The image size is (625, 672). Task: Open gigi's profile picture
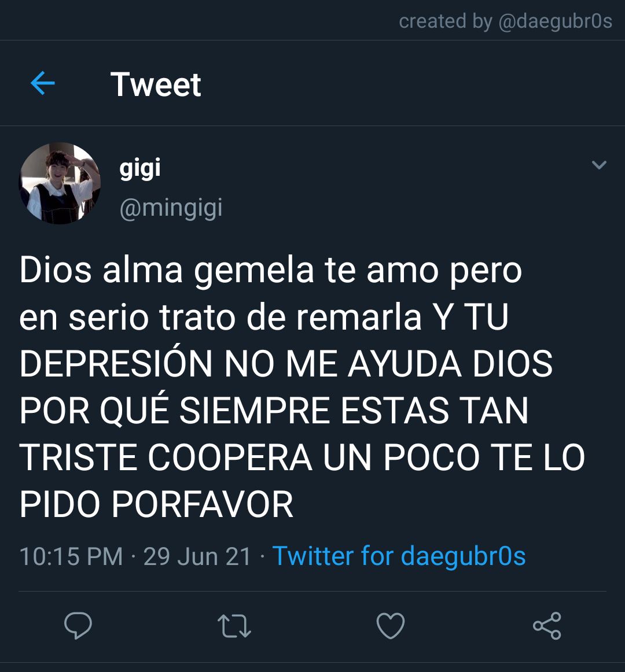[x=60, y=183]
